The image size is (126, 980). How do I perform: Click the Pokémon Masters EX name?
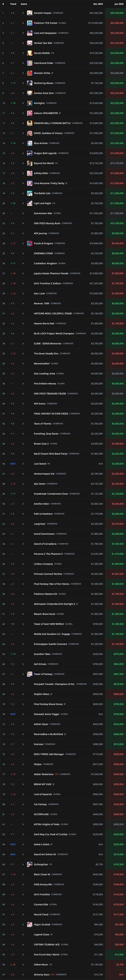tap(45, 594)
